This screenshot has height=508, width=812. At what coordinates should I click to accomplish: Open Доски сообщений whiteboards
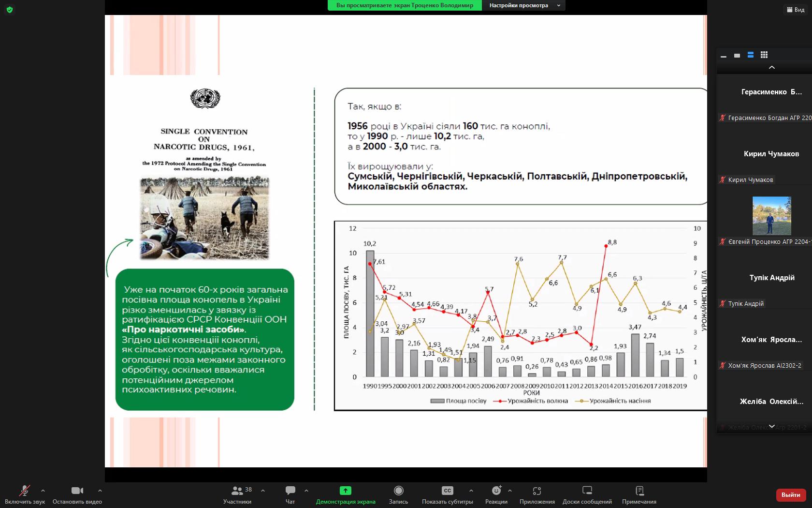(x=587, y=495)
